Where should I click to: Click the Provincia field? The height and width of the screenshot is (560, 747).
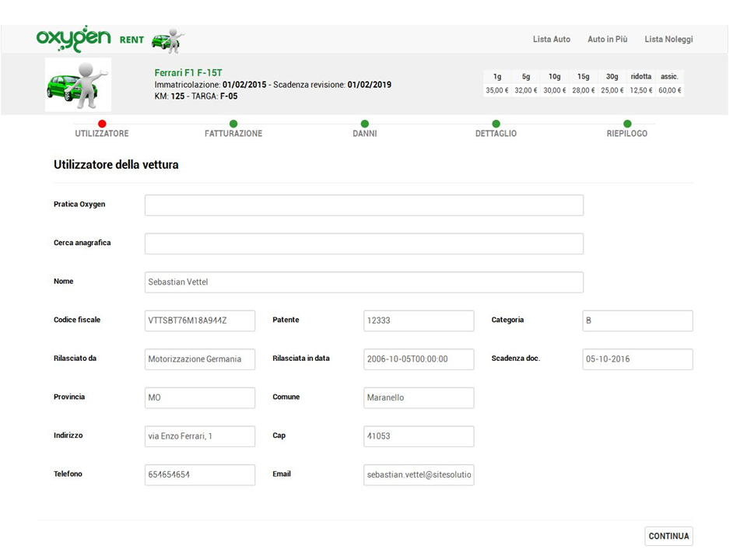[200, 398]
